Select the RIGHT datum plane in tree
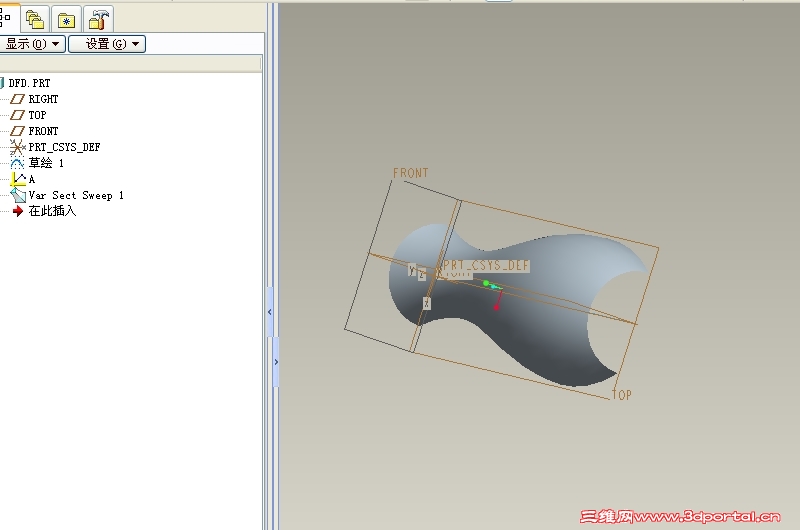The image size is (800, 530). [43, 99]
